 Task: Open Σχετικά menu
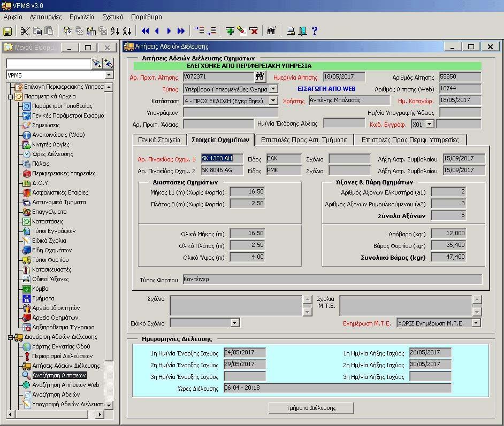112,17
